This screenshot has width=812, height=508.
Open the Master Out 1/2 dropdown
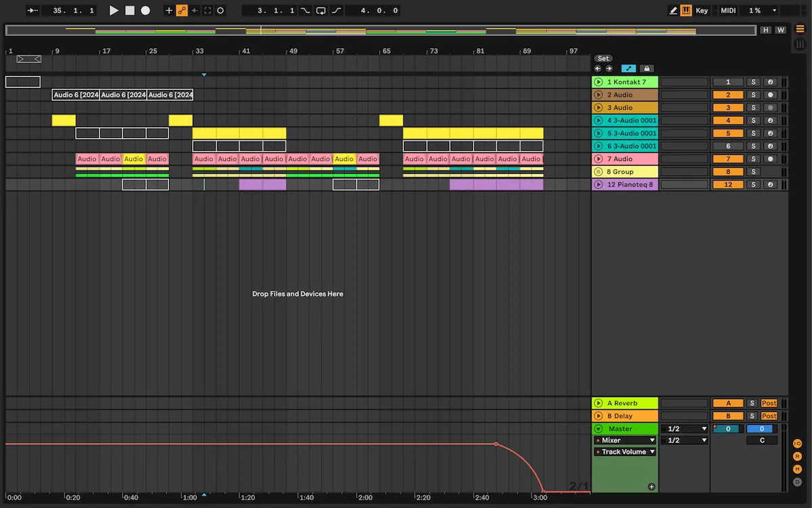685,440
